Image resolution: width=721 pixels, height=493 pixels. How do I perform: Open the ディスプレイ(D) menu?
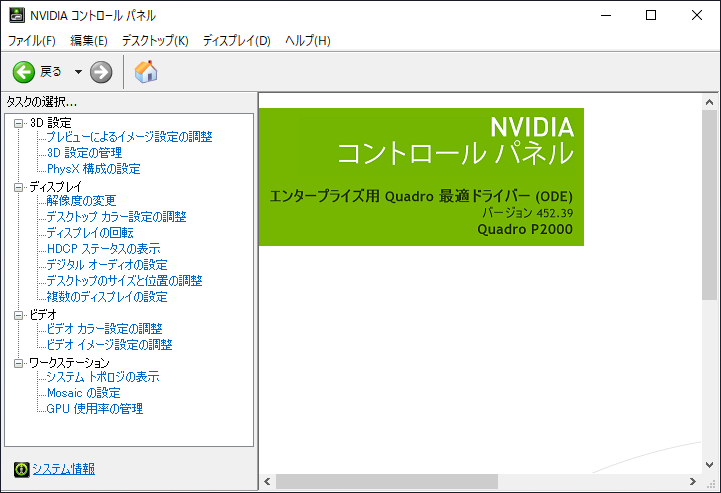[x=236, y=40]
